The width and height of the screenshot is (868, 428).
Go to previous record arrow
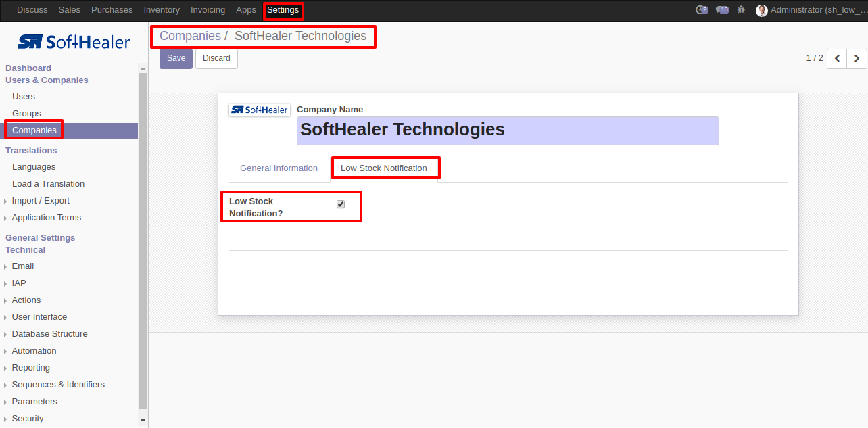[x=837, y=59]
